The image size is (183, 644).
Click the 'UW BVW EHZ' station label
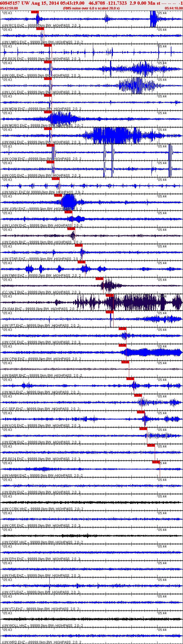coord(13,492)
